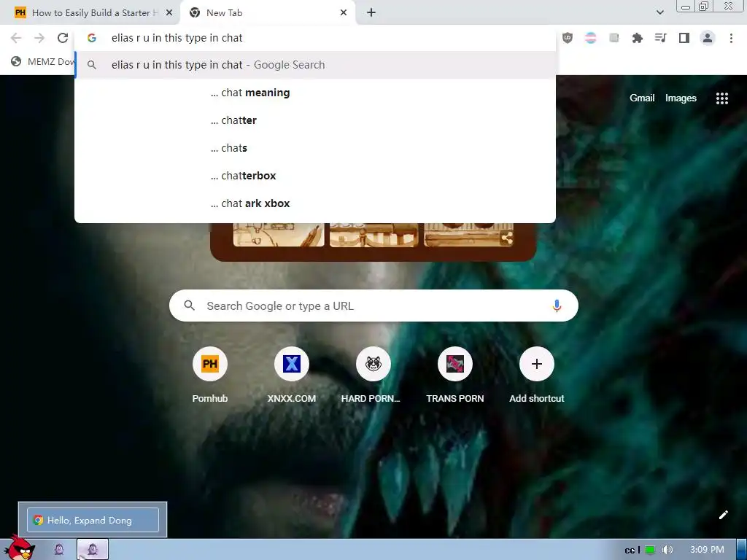Viewport: 747px width, 560px height.
Task: Open Chrome three-dot menu
Action: tap(731, 38)
